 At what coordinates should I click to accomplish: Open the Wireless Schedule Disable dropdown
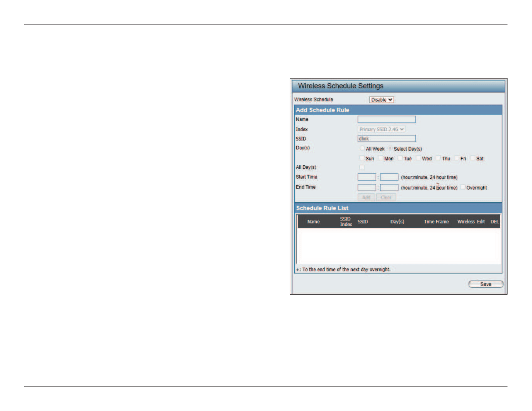(x=382, y=100)
